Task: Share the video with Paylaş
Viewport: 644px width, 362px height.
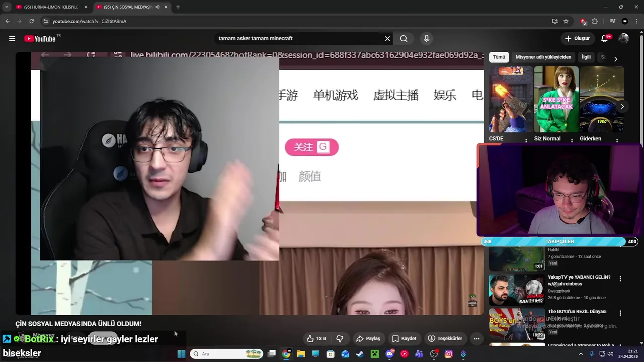Action: (368, 339)
